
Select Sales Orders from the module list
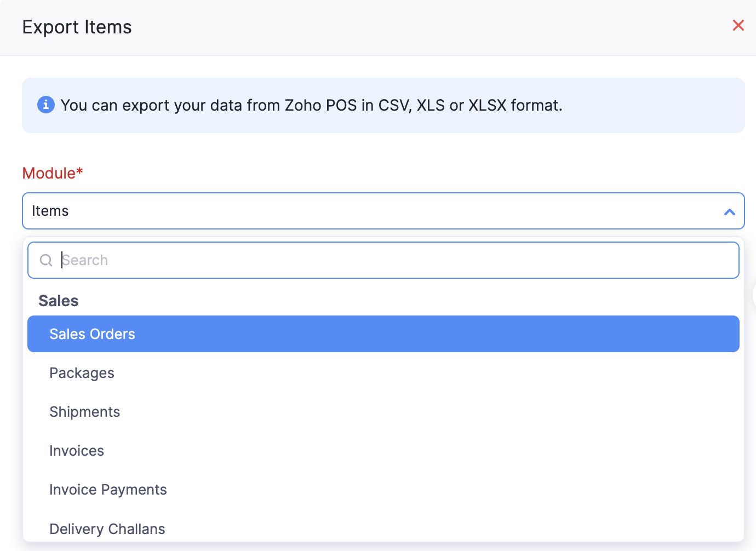tap(92, 334)
